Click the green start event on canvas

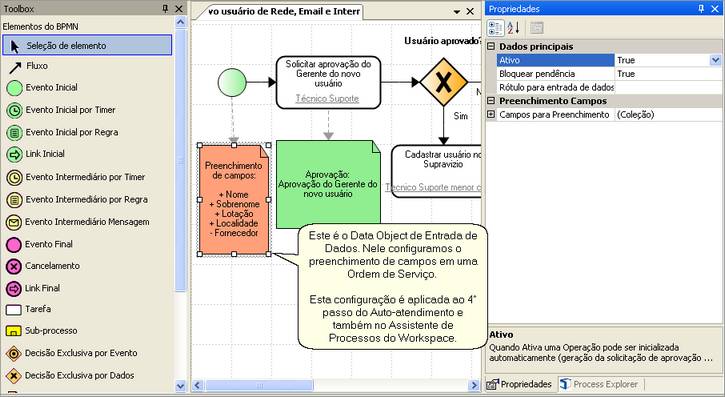click(x=232, y=83)
